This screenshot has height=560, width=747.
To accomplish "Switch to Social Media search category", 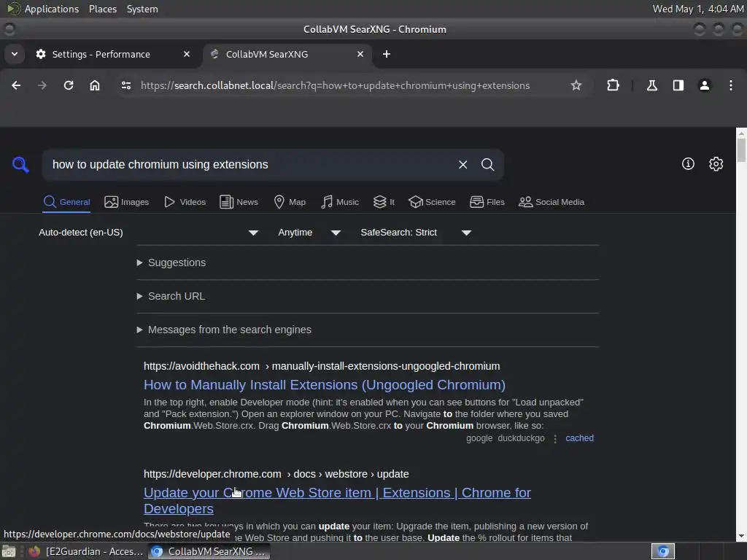I will click(551, 202).
